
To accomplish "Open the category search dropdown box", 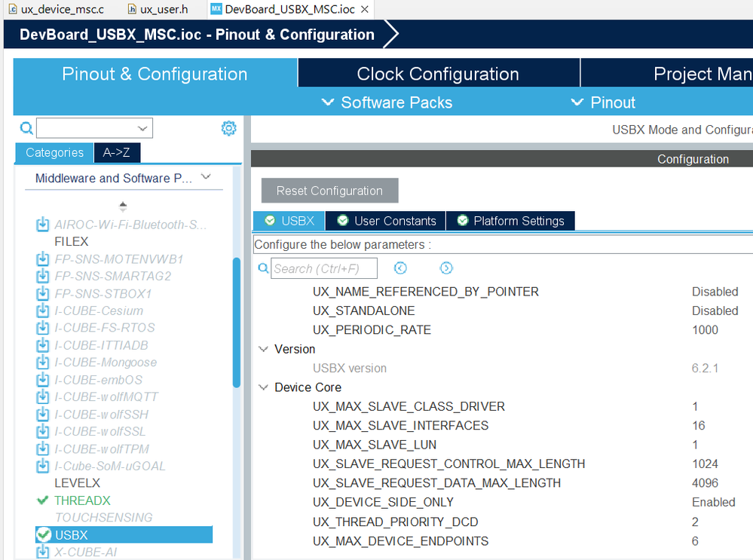I will coord(95,128).
